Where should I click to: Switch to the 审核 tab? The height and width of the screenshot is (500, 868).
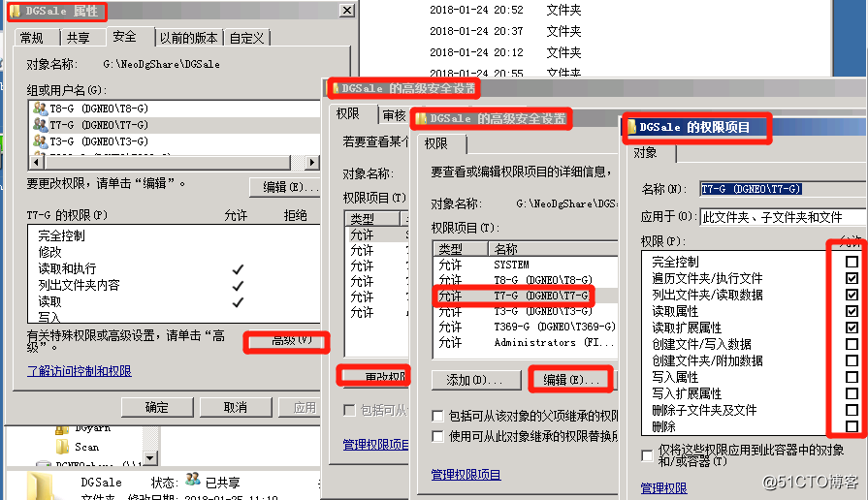[394, 115]
